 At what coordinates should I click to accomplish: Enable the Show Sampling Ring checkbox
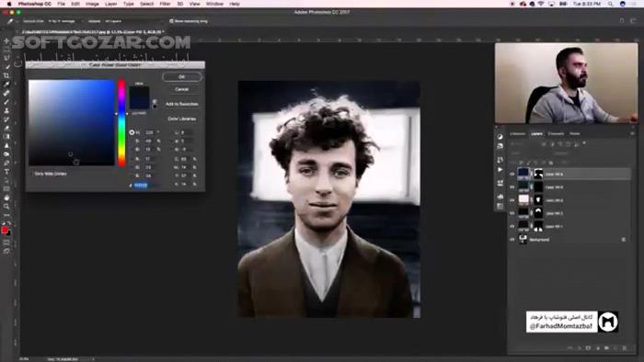(x=172, y=21)
